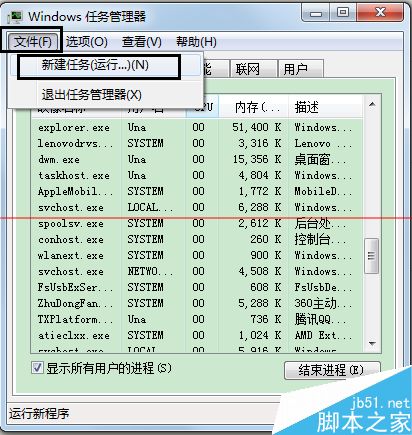This screenshot has height=435, width=412.
Task: Toggle 显示所有用户的进程 checkbox
Action: click(37, 368)
